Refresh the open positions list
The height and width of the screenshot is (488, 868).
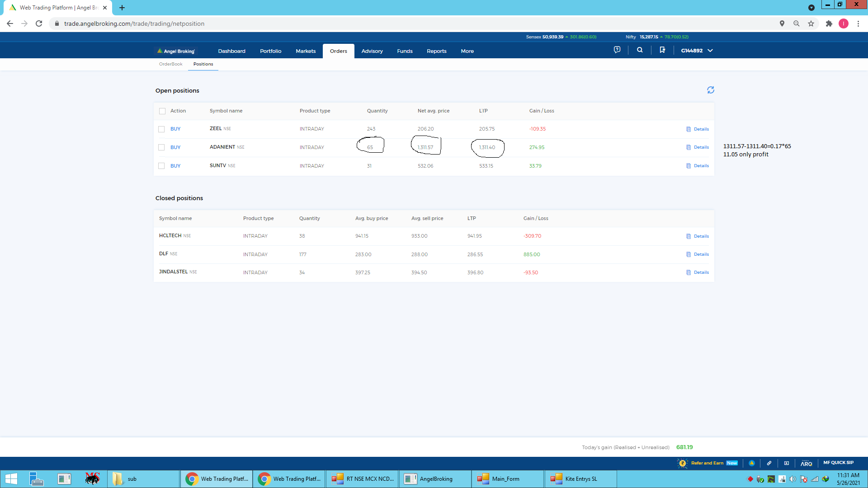click(711, 90)
